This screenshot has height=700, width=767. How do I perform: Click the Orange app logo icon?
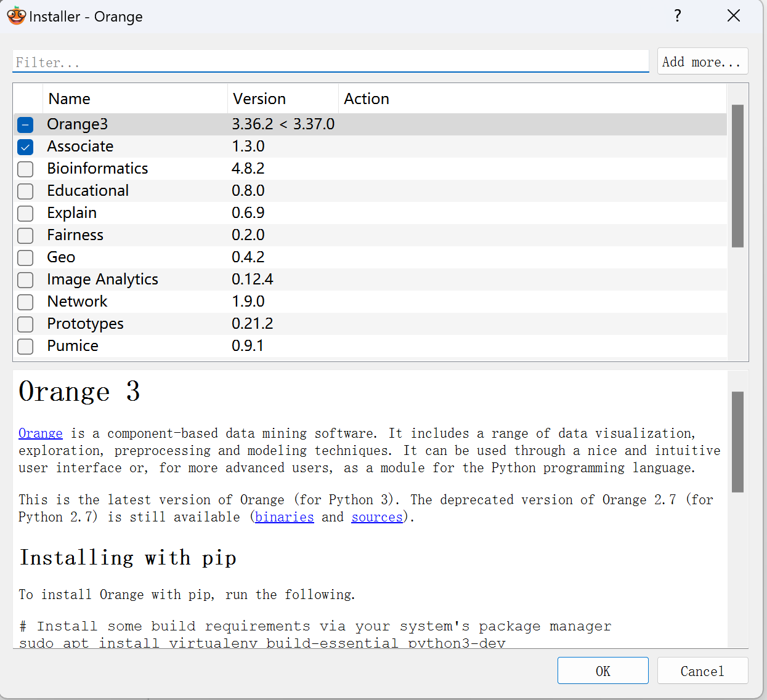pyautogui.click(x=16, y=16)
